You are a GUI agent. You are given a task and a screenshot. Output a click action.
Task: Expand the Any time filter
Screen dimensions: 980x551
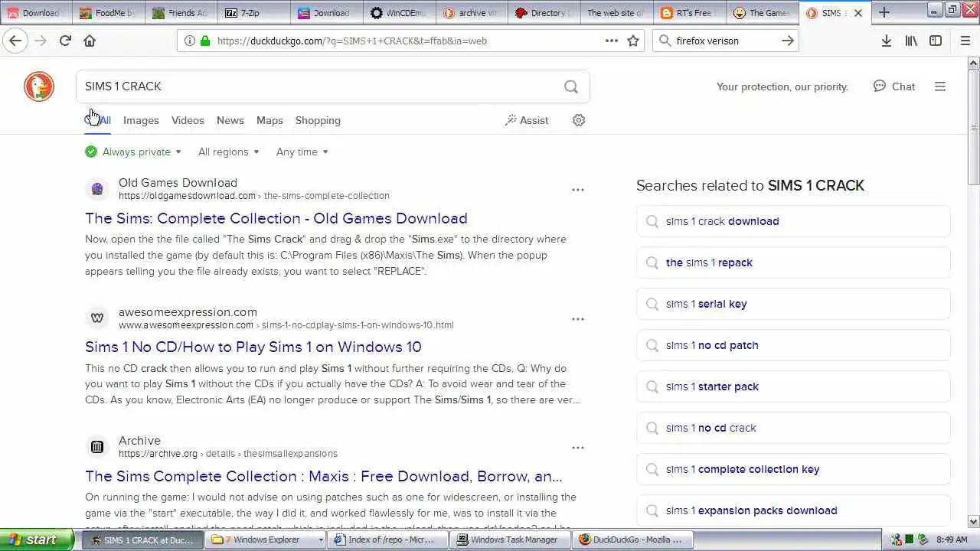coord(302,152)
